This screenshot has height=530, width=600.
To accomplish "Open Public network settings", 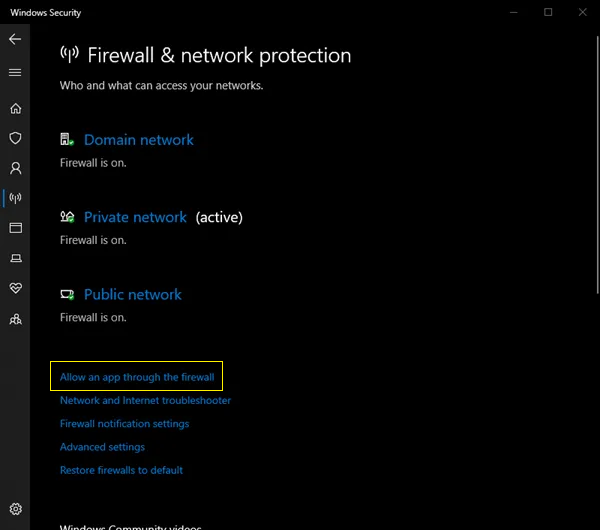I will (x=132, y=295).
